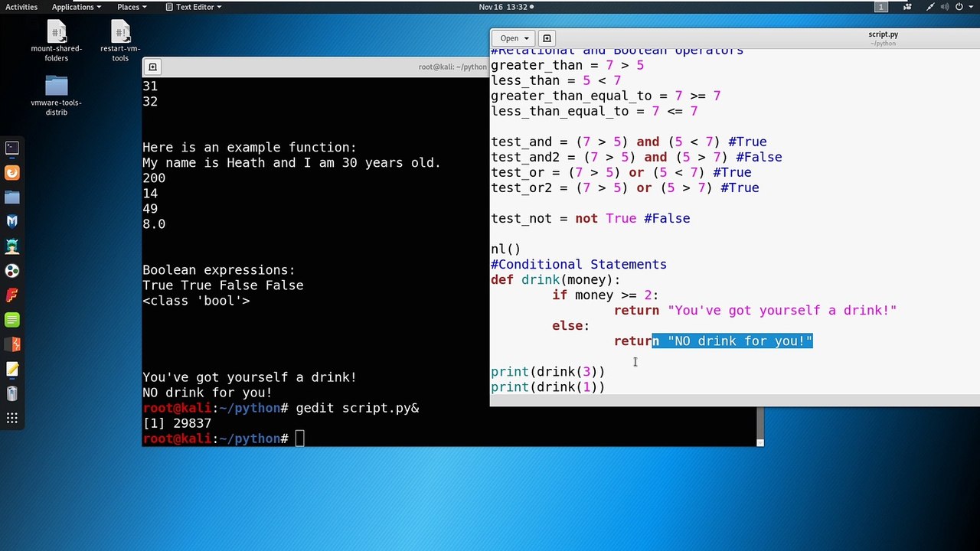Open the Activities overview
The height and width of the screenshot is (551, 980).
(x=21, y=7)
